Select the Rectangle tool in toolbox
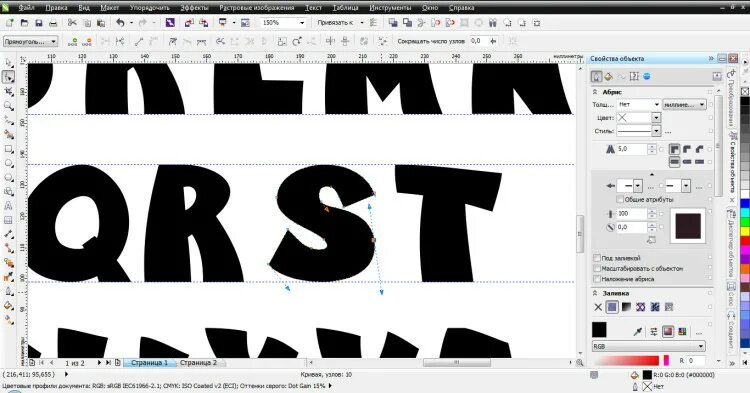Image resolution: width=750 pixels, height=393 pixels. click(x=9, y=149)
